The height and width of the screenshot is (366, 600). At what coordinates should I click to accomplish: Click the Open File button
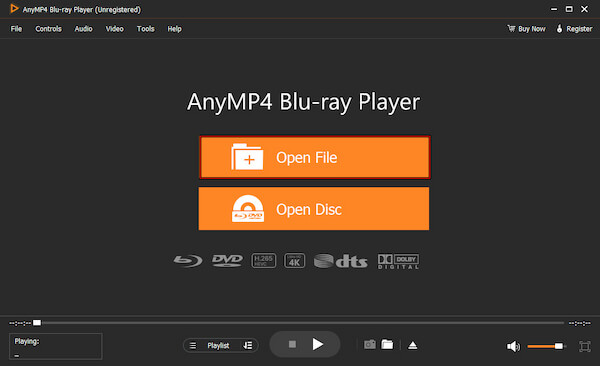(x=315, y=157)
